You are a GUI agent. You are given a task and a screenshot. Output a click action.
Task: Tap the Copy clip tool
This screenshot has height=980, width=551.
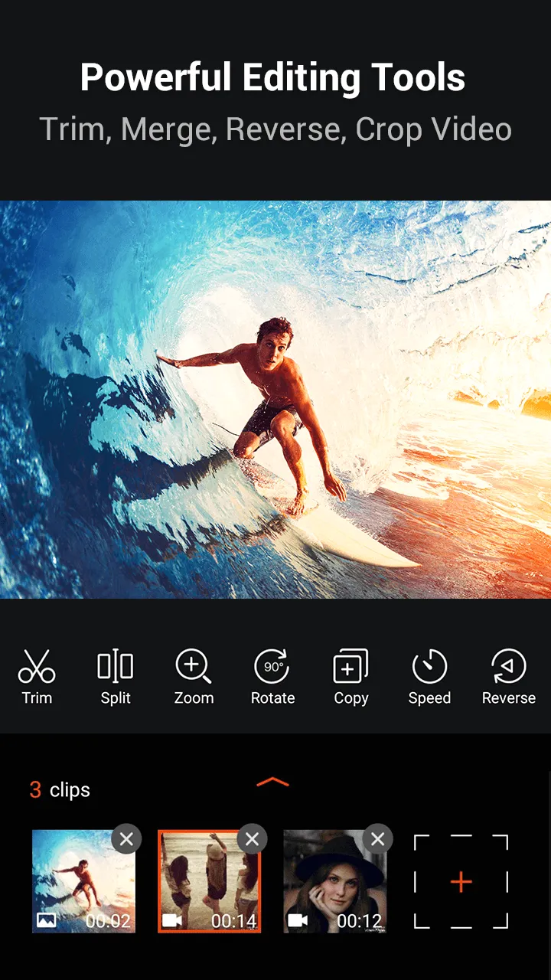point(351,678)
